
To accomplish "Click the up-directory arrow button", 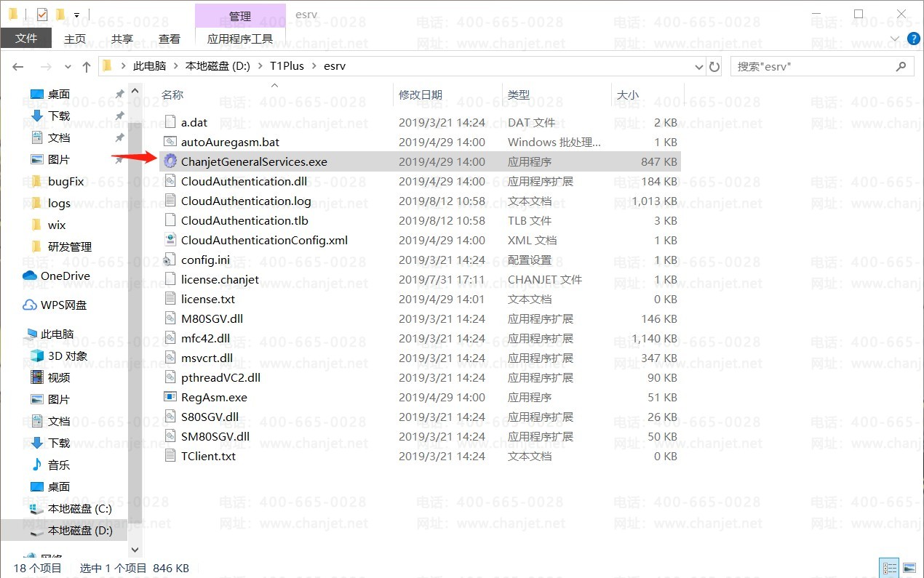I will point(87,66).
